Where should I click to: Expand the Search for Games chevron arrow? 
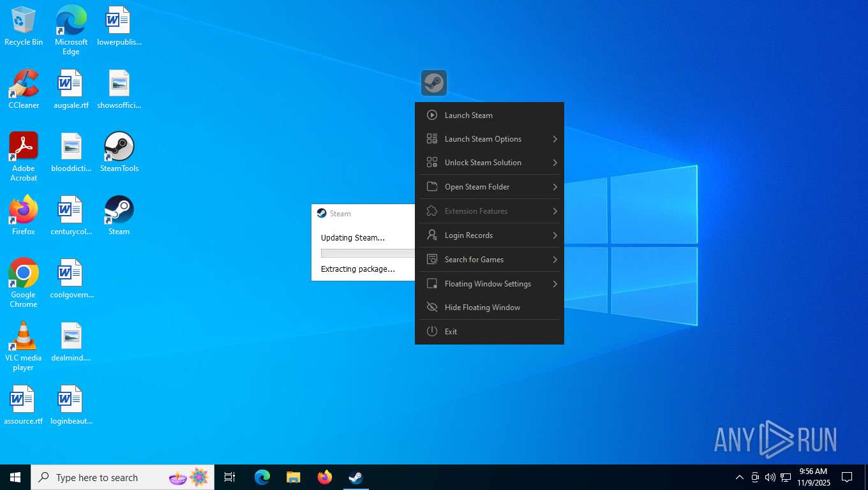point(555,259)
